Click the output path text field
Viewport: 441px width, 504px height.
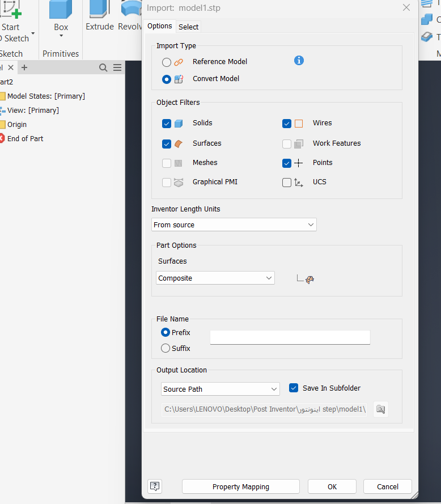pos(264,409)
